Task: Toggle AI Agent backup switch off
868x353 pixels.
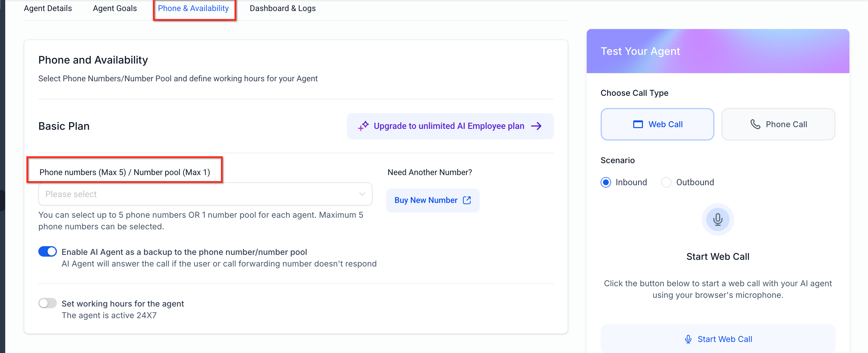Action: pyautogui.click(x=48, y=252)
